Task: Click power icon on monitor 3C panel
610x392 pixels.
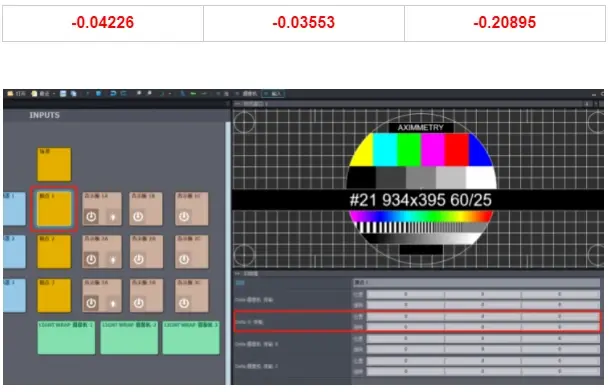Action: point(184,303)
